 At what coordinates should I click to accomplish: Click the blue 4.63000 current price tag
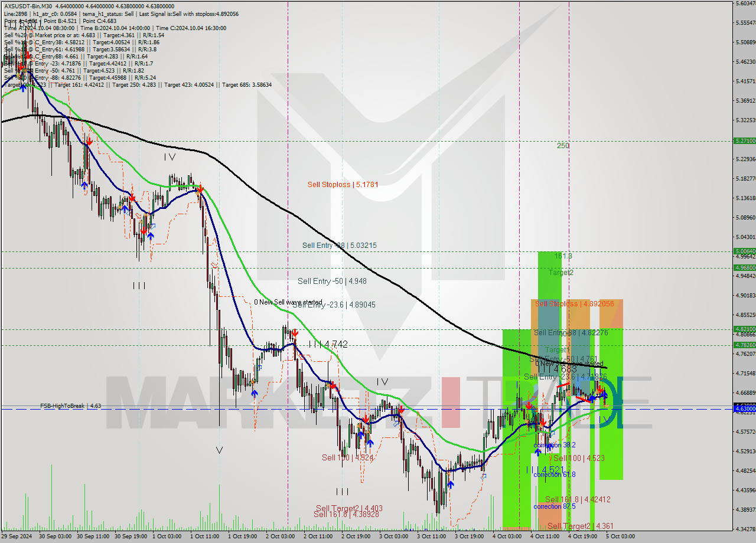click(745, 408)
